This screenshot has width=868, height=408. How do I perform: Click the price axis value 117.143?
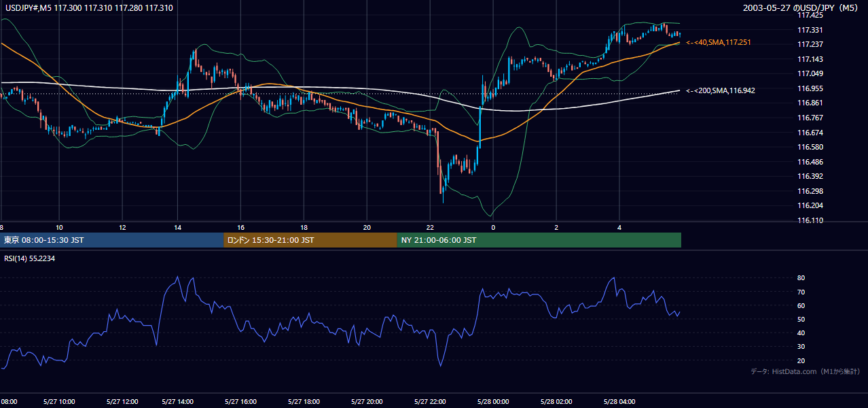pos(811,59)
